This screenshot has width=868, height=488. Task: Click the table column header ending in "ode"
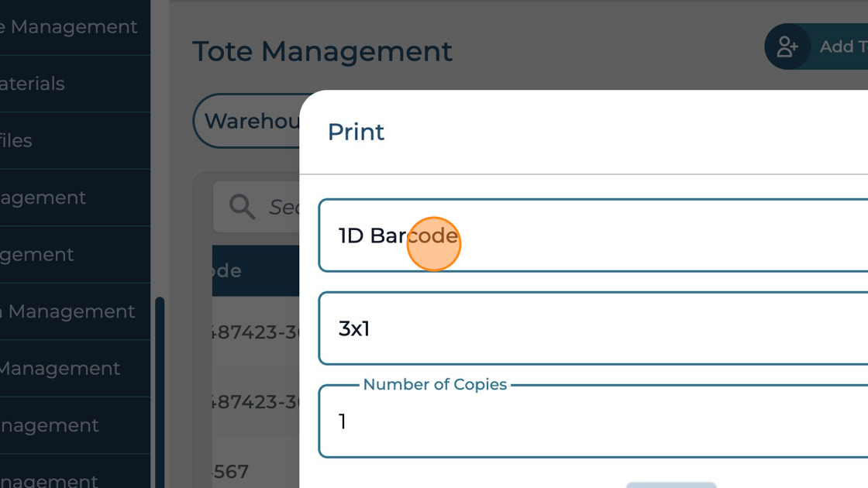pyautogui.click(x=226, y=271)
